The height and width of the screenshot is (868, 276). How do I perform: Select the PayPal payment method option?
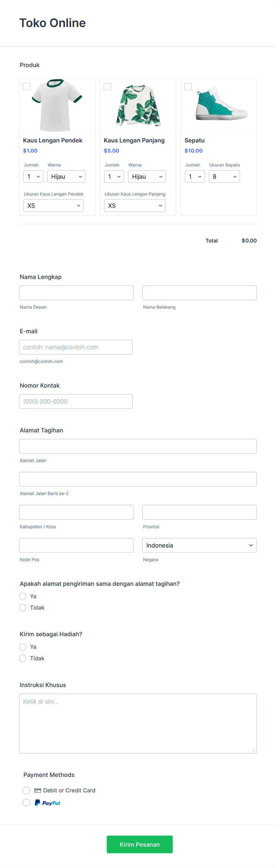pyautogui.click(x=26, y=802)
